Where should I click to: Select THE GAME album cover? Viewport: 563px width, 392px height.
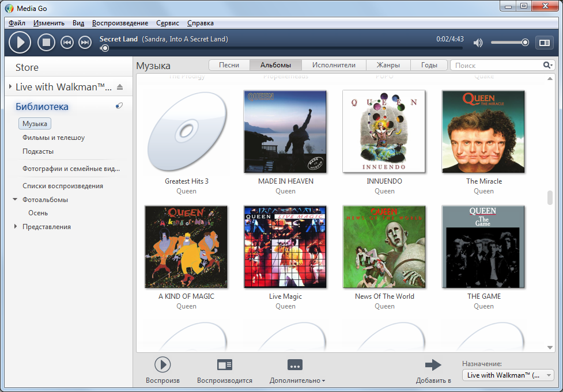[483, 247]
